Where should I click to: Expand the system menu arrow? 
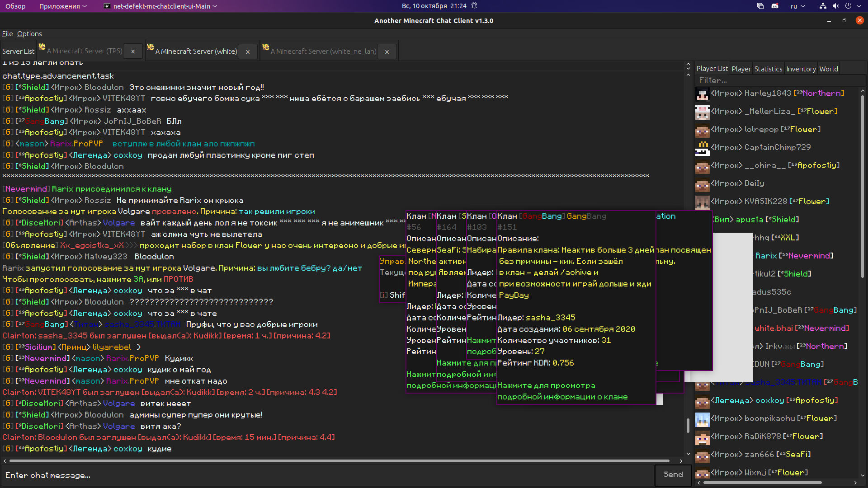click(860, 6)
